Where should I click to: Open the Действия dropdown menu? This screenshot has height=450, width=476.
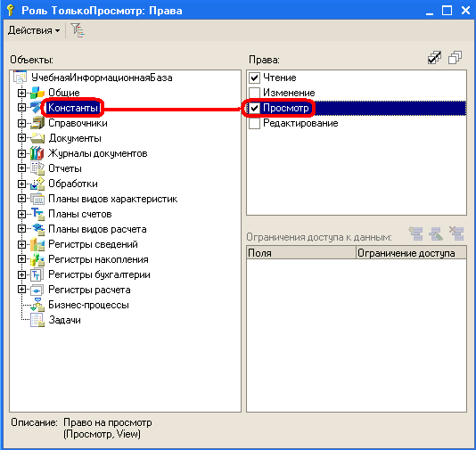[x=34, y=30]
